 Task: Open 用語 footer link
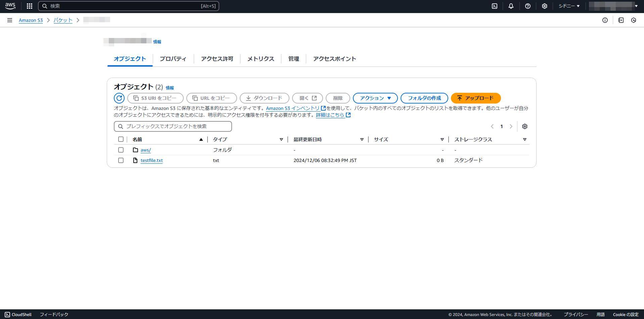click(600, 315)
